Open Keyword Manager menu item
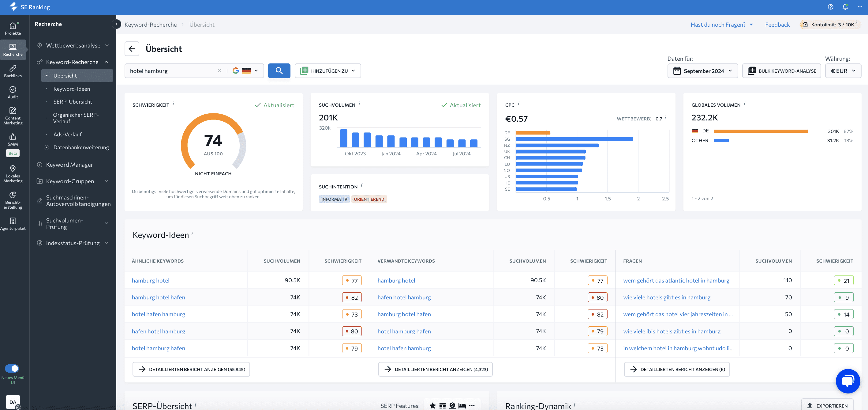Screen dimensions: 868x410 pyautogui.click(x=69, y=165)
